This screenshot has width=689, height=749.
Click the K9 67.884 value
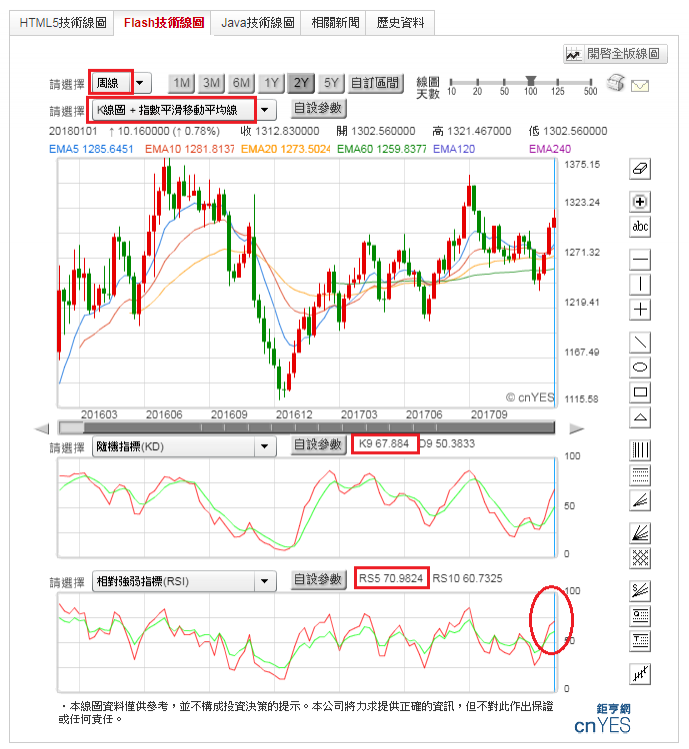coord(384,444)
